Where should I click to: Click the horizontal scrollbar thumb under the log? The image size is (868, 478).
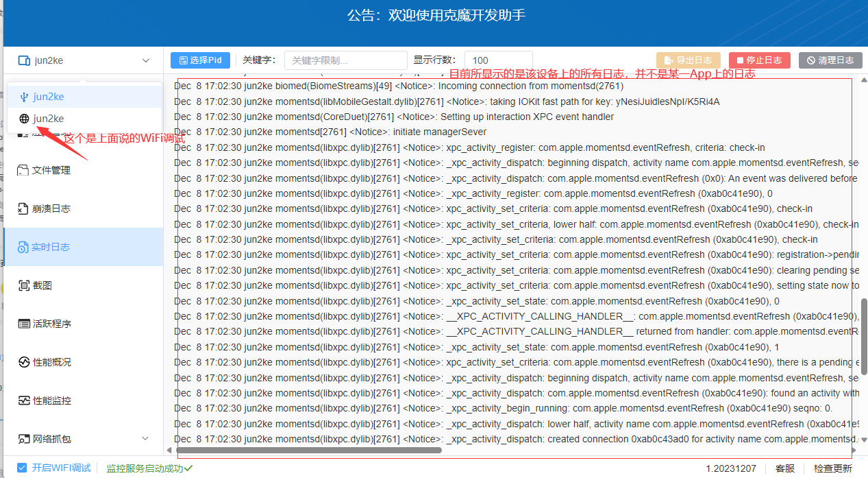pyautogui.click(x=309, y=451)
